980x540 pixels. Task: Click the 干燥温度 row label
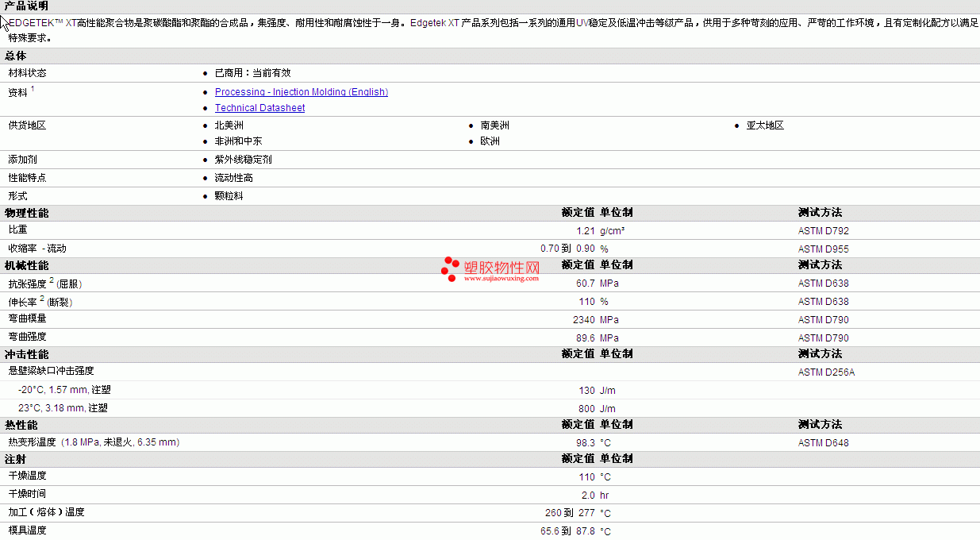[28, 476]
